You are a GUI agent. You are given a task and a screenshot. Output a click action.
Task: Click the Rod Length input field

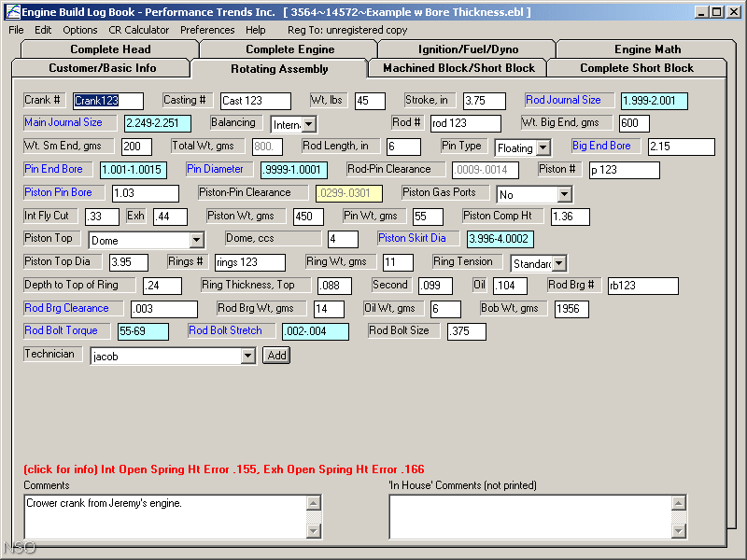[403, 147]
